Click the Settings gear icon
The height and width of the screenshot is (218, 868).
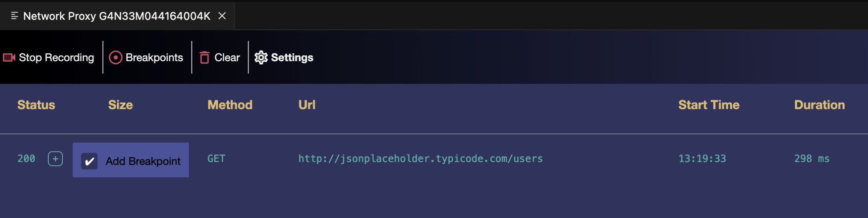261,57
